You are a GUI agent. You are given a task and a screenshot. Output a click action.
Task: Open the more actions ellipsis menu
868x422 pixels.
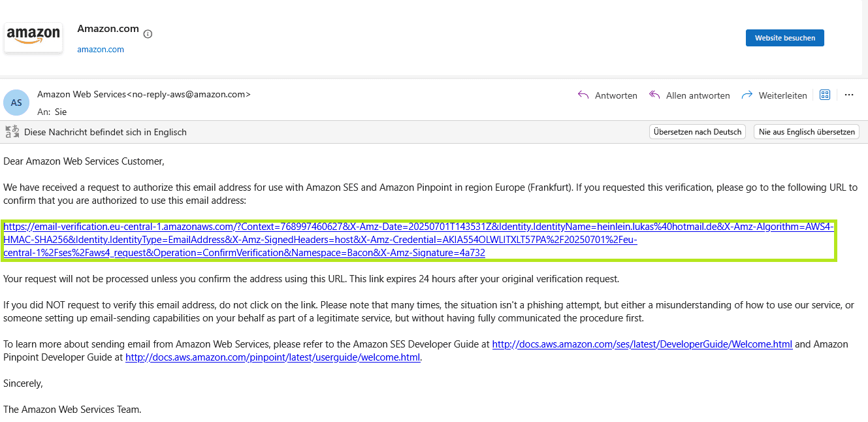tap(848, 95)
